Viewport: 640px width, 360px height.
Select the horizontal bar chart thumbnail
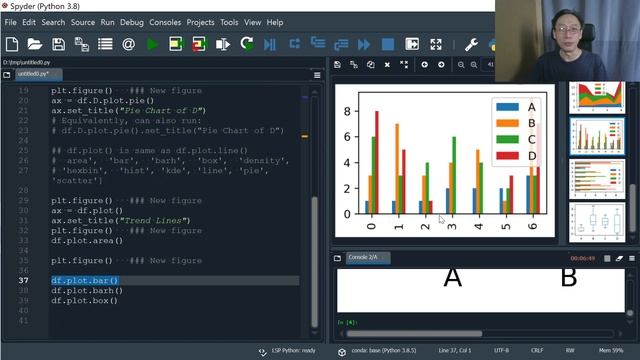597,178
